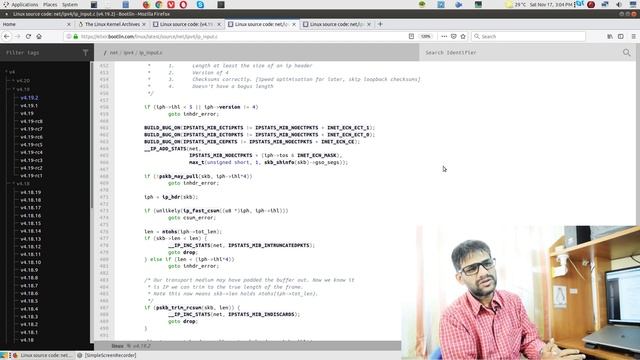Select version v4.19-rc1 in the tree
640x360 pixels.
coord(31,176)
